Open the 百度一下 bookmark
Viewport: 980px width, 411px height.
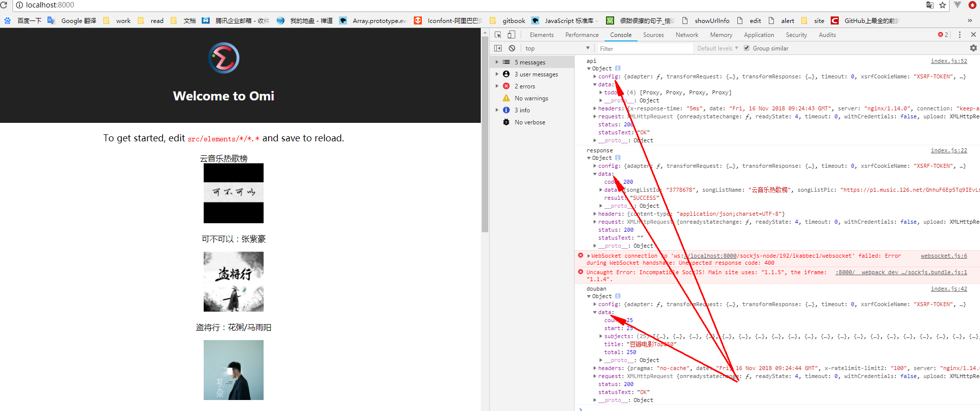pos(23,20)
